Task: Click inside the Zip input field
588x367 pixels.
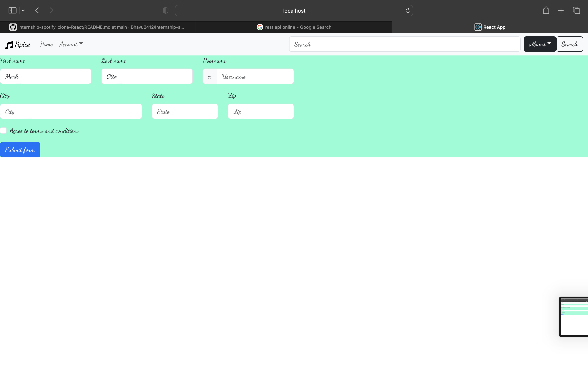Action: 261,111
